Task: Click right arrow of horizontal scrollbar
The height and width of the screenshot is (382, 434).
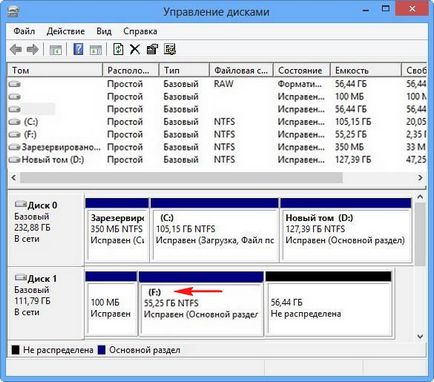Action: click(420, 178)
